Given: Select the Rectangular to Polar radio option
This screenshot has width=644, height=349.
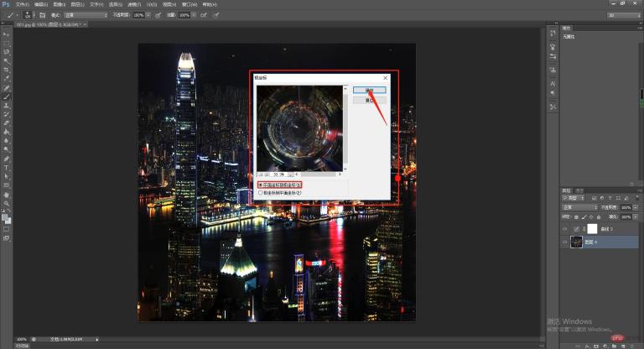Looking at the screenshot, I should (x=280, y=185).
